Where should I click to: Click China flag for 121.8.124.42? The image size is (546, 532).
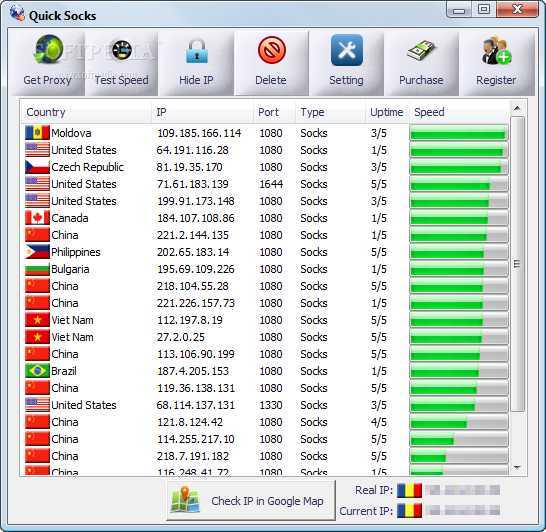[37, 422]
